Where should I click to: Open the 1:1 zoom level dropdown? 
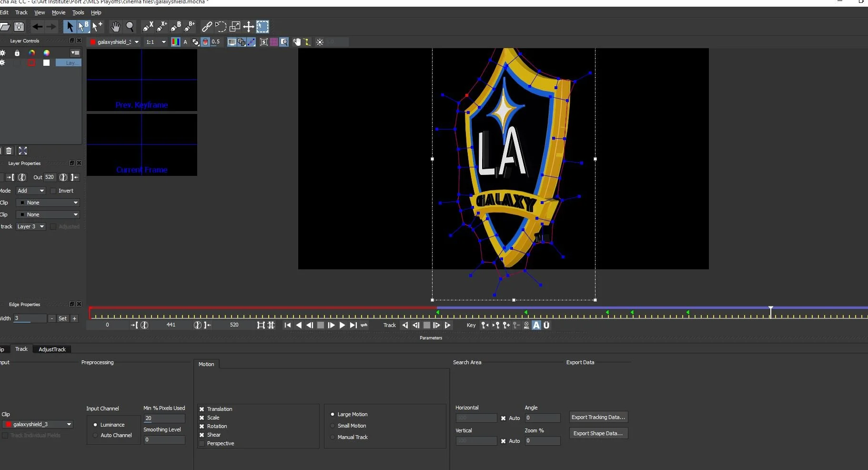click(x=156, y=42)
